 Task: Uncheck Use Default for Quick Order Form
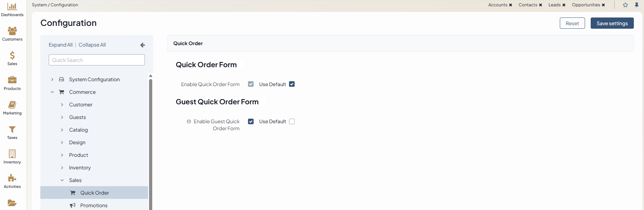(292, 84)
